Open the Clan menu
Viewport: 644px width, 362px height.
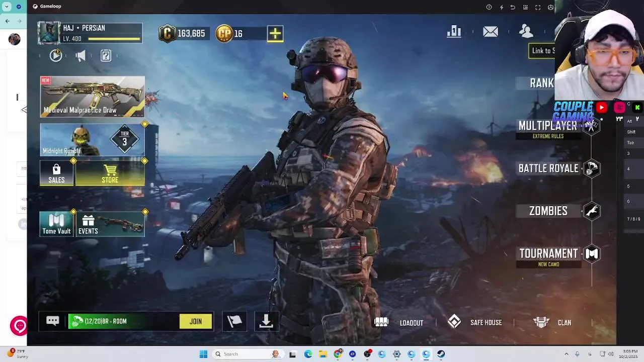coord(565,323)
